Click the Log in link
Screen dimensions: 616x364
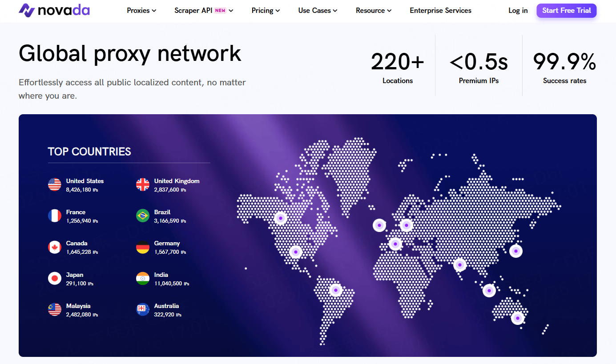coord(518,10)
